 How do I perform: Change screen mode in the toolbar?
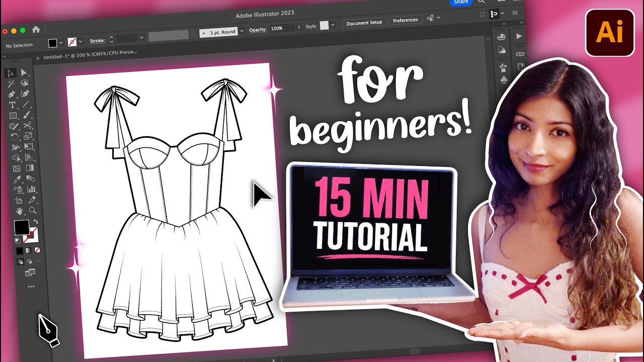30,273
